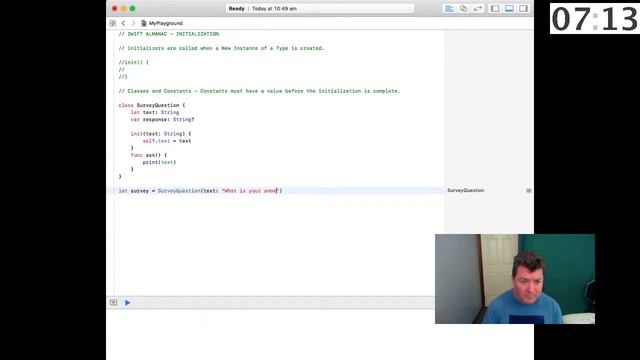Toggle the debug area panel
The width and height of the screenshot is (640, 360).
click(x=509, y=9)
